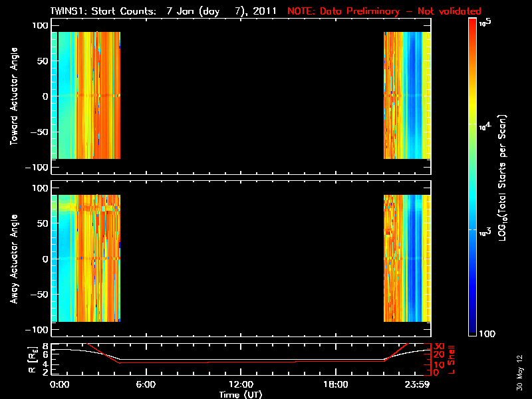Click the white orbit radius line at midday
This screenshot has height=399, width=532.
pos(241,360)
